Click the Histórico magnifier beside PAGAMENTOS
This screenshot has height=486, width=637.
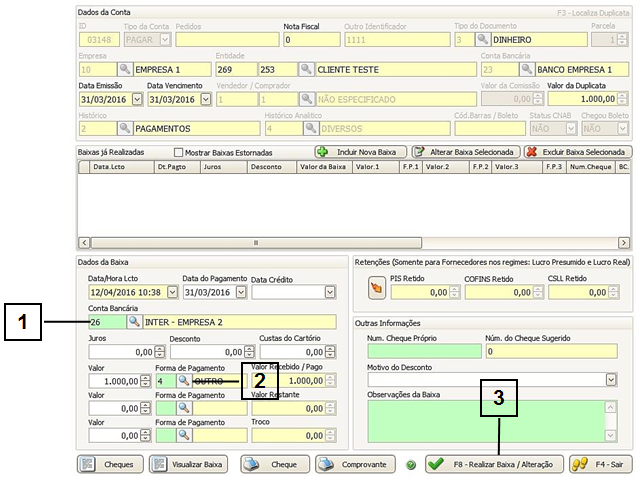coord(125,128)
